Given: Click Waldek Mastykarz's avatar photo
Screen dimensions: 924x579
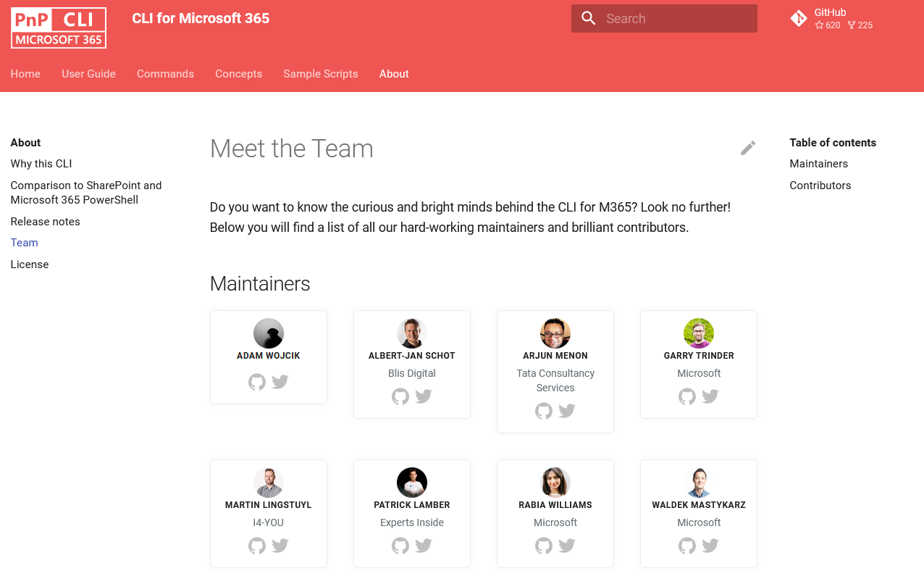Looking at the screenshot, I should point(699,483).
